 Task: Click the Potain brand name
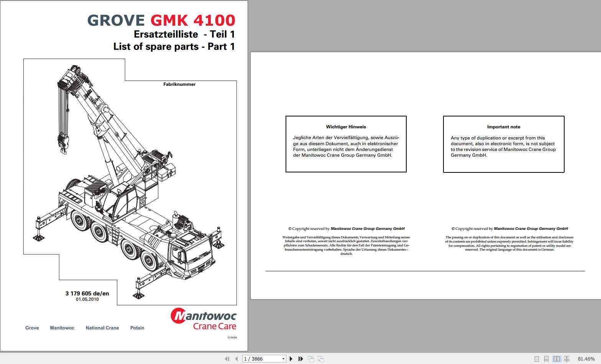coord(137,328)
